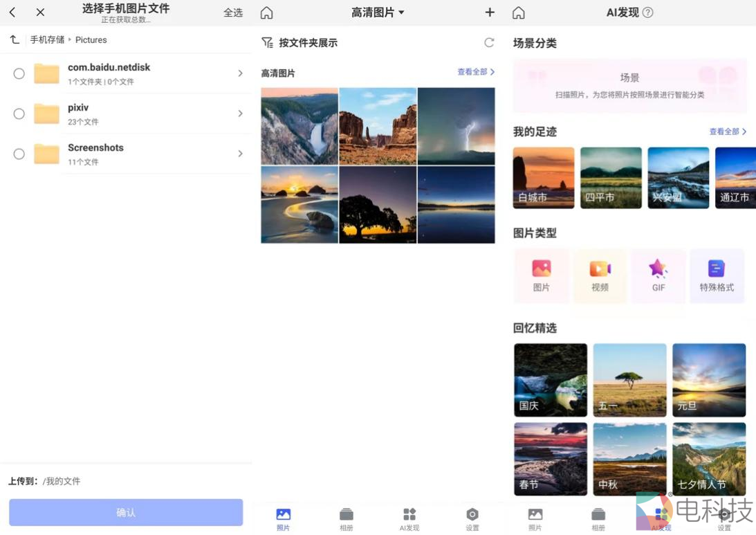The image size is (756, 535).
Task: Select the GIF image type icon
Action: 658,275
